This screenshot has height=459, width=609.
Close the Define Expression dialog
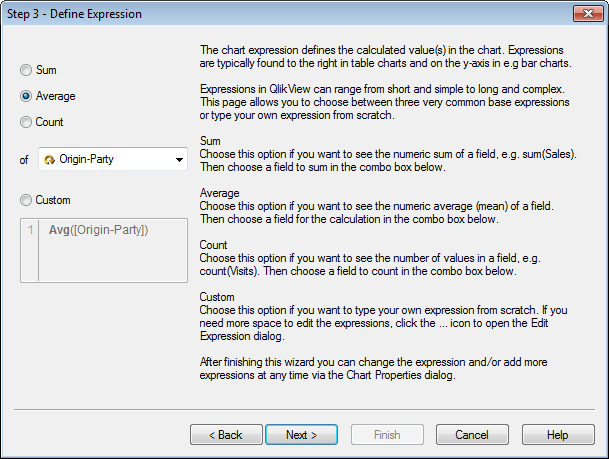pos(588,14)
